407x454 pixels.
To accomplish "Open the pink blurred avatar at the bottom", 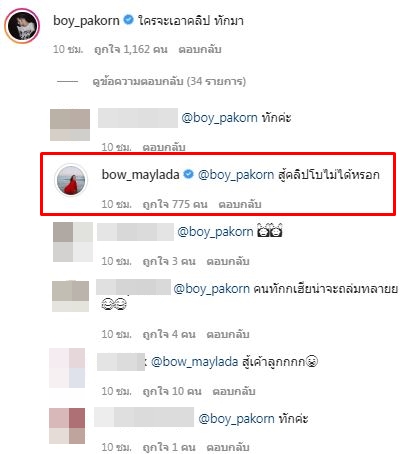I will (67, 426).
